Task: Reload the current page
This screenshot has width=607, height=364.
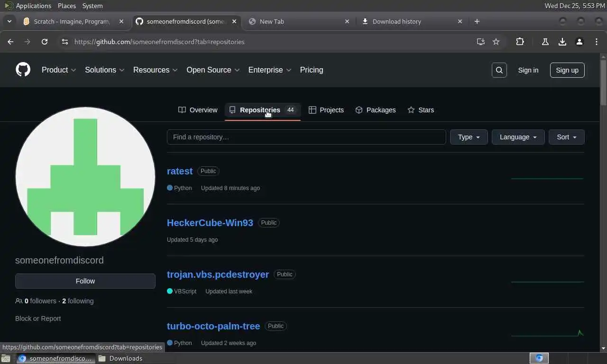Action: pos(45,42)
